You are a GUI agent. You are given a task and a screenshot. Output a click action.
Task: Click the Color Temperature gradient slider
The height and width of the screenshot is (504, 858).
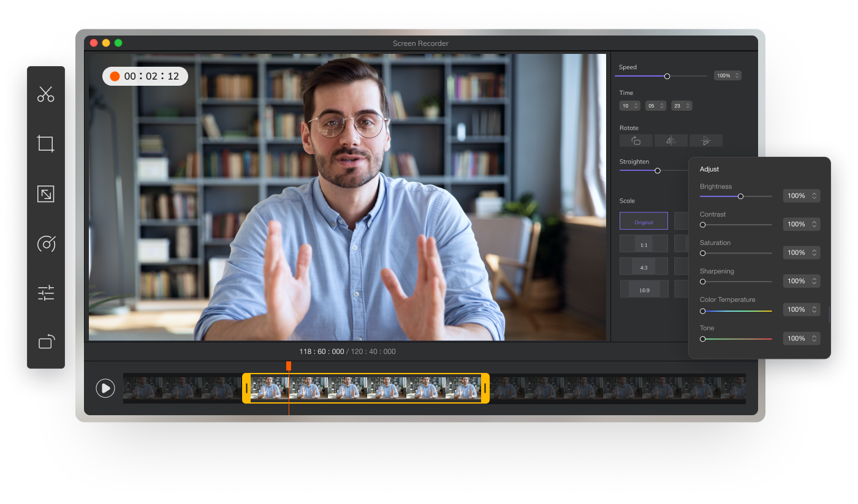coord(736,311)
